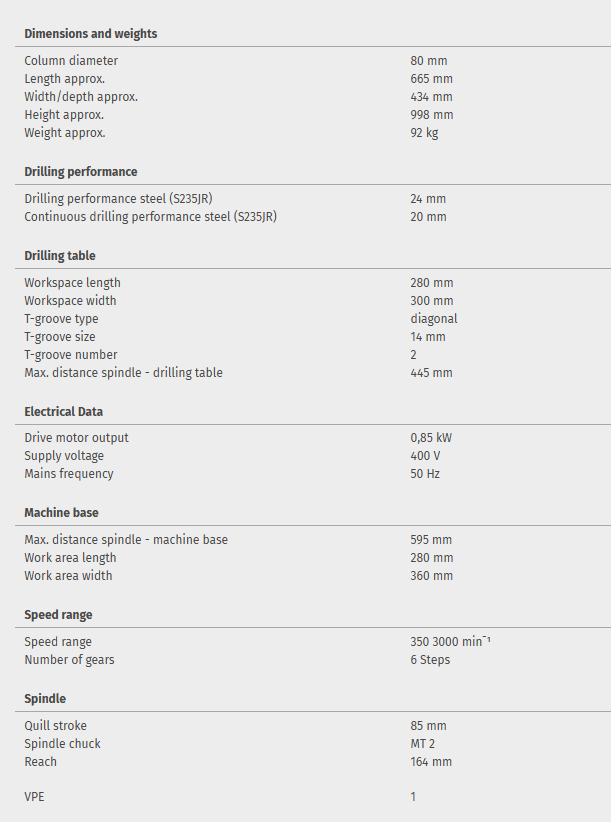The image size is (611, 822).
Task: Select the VPE label
Action: [x=34, y=797]
